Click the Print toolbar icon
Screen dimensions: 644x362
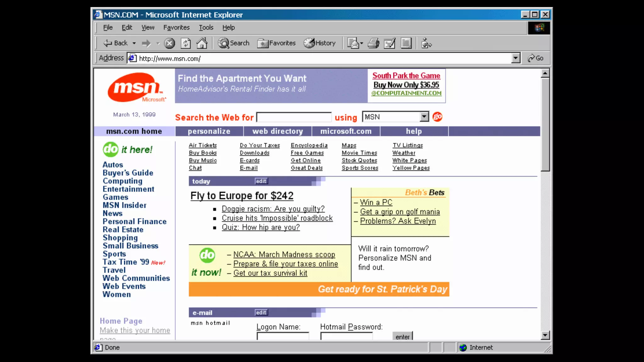(373, 43)
